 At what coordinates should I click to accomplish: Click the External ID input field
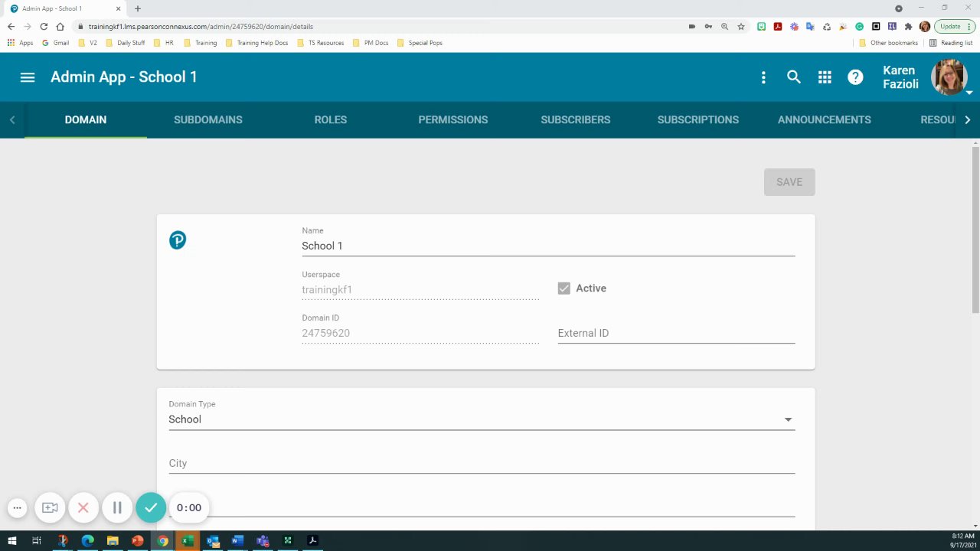tap(676, 333)
